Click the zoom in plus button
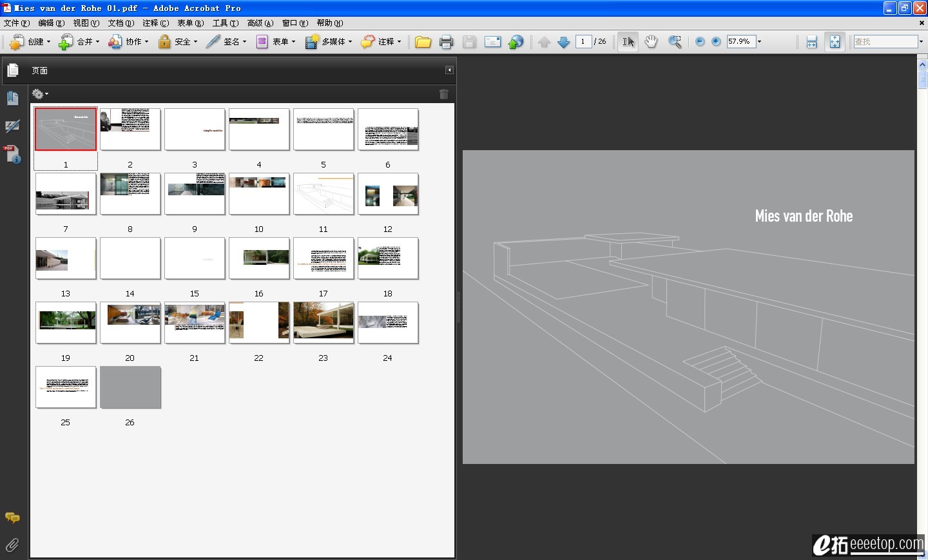 point(716,42)
